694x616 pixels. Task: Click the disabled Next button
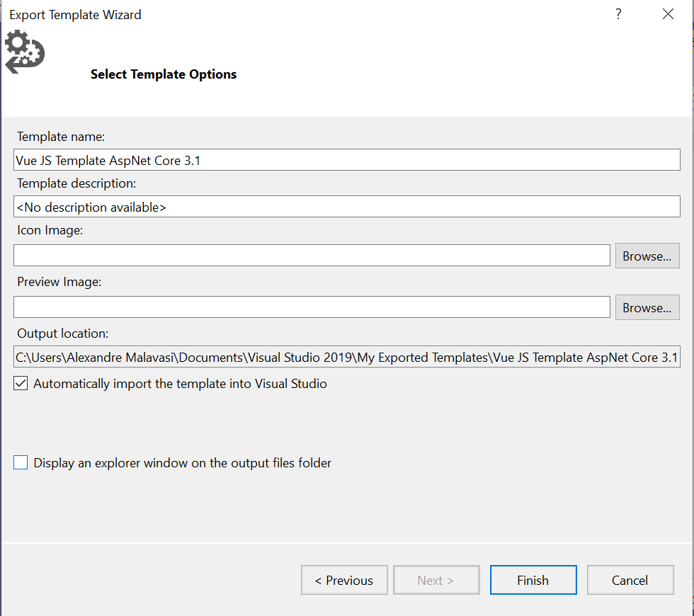[436, 580]
